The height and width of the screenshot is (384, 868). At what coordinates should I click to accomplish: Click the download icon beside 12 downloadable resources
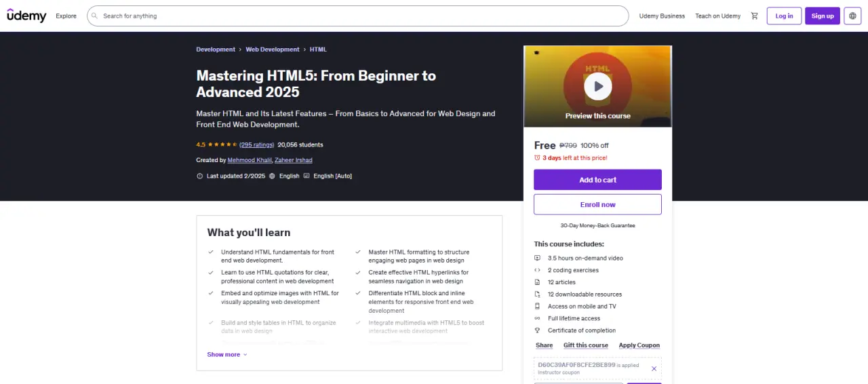(x=537, y=294)
